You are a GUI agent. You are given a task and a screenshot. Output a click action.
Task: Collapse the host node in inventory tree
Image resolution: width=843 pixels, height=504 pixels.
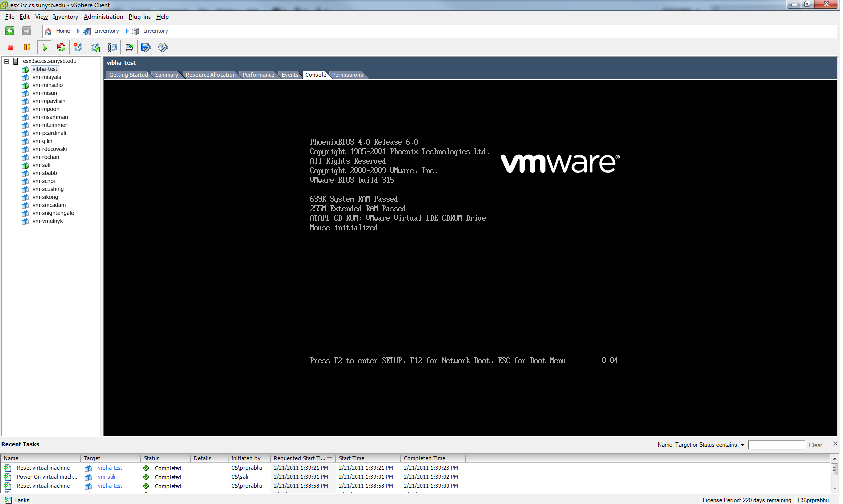pos(6,61)
